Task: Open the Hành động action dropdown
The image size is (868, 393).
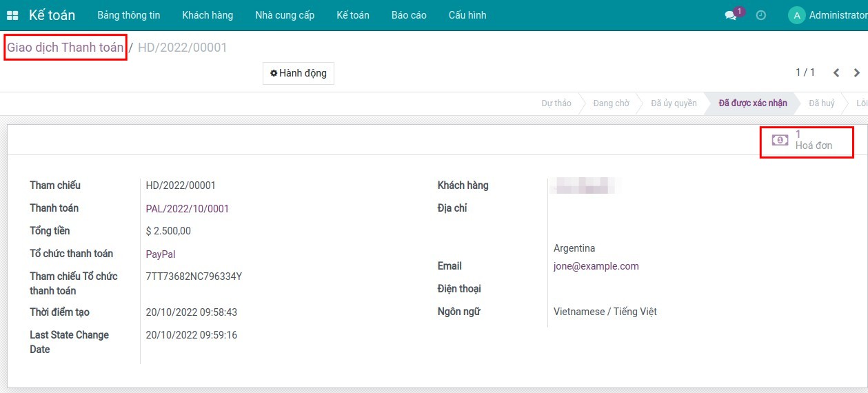Action: (x=298, y=73)
